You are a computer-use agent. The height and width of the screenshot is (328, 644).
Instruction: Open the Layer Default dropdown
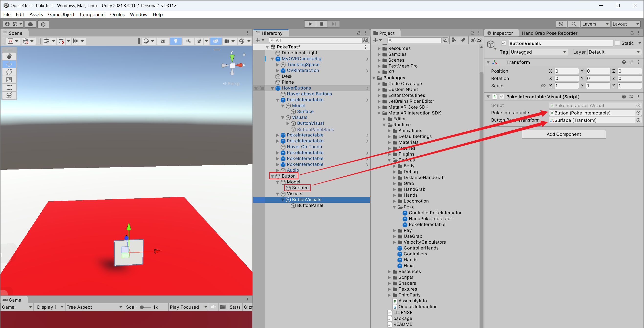[614, 52]
